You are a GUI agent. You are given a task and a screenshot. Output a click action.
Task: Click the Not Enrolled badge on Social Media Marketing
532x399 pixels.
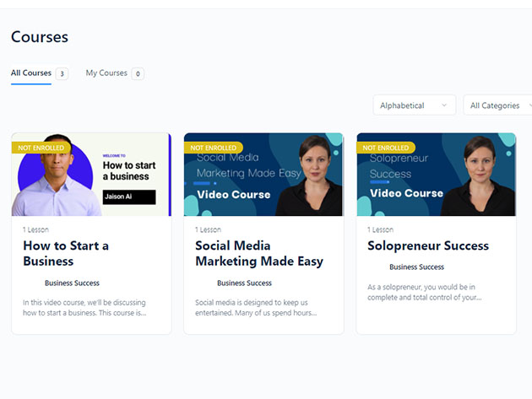214,148
